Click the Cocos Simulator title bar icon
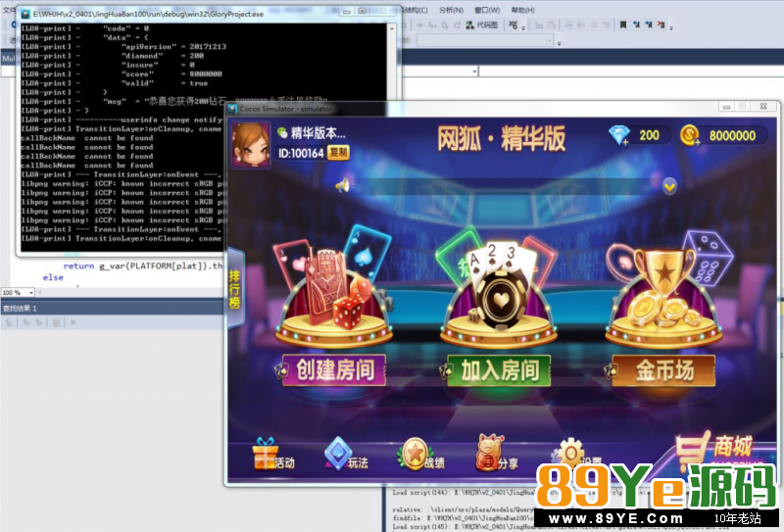This screenshot has height=532, width=784. (x=232, y=109)
